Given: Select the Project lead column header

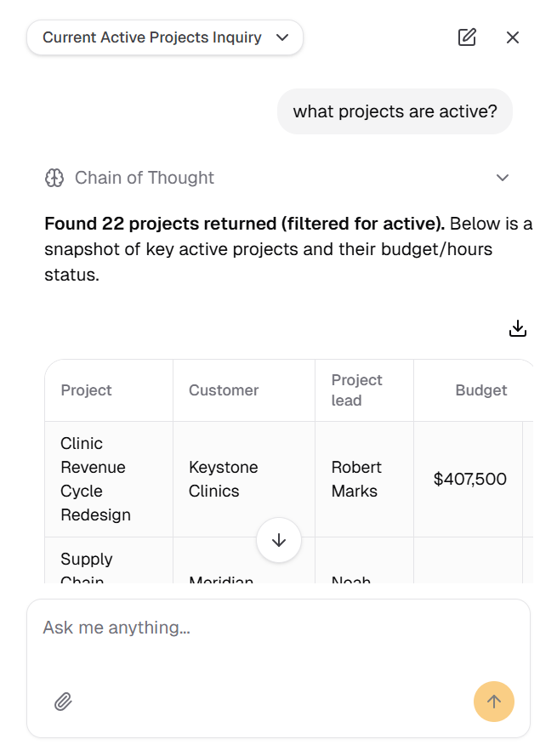Looking at the screenshot, I should pyautogui.click(x=357, y=390).
